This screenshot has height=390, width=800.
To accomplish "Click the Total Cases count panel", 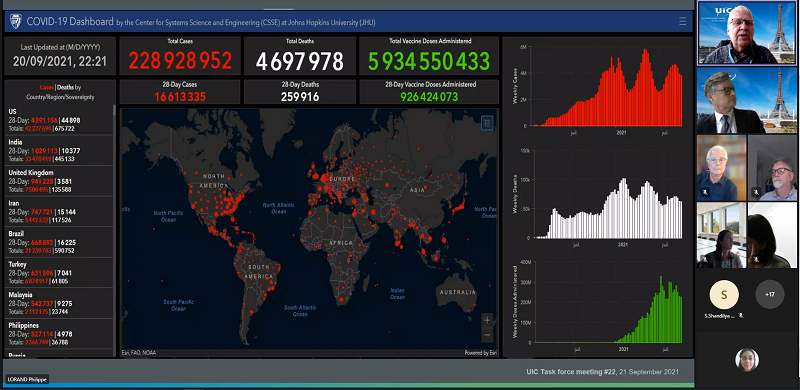I will [180, 56].
